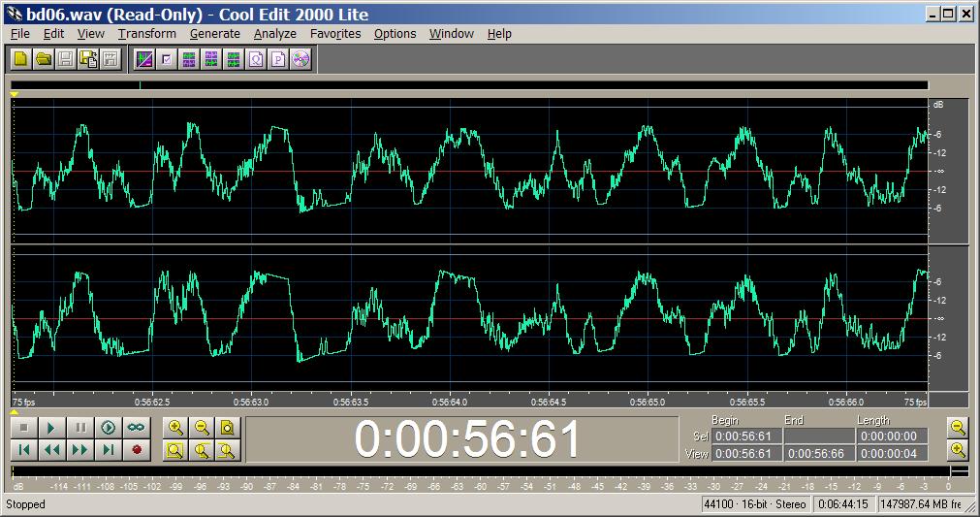
Task: Toggle the waveform/spectral view icon
Action: tap(144, 59)
